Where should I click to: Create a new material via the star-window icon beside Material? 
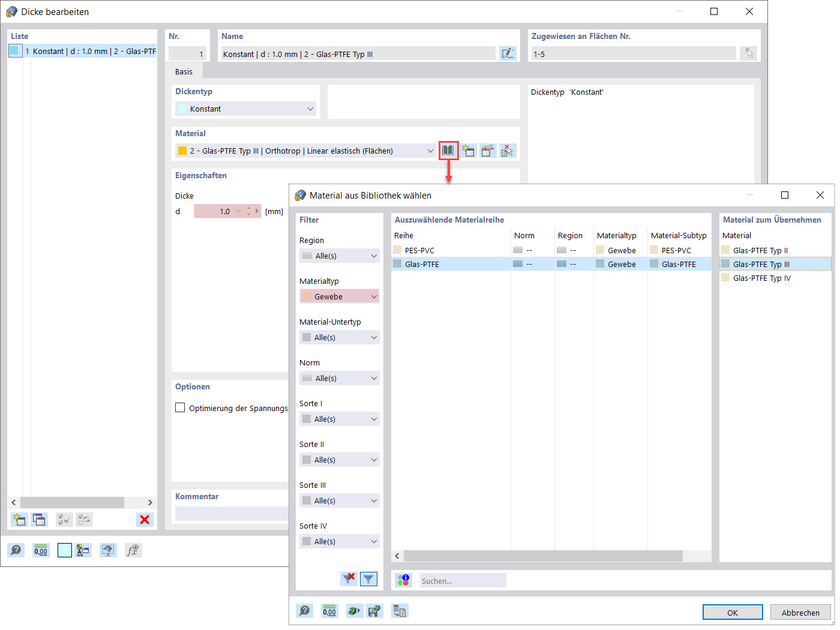point(469,151)
